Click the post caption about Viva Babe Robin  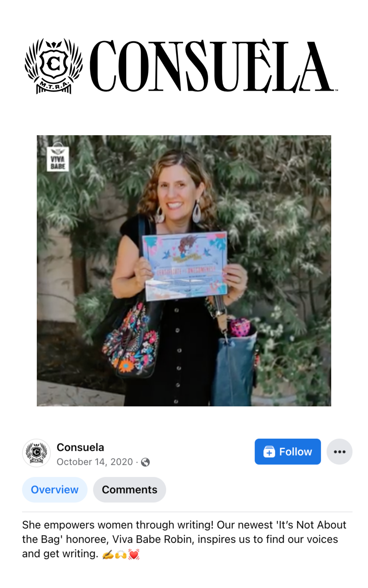(x=184, y=539)
